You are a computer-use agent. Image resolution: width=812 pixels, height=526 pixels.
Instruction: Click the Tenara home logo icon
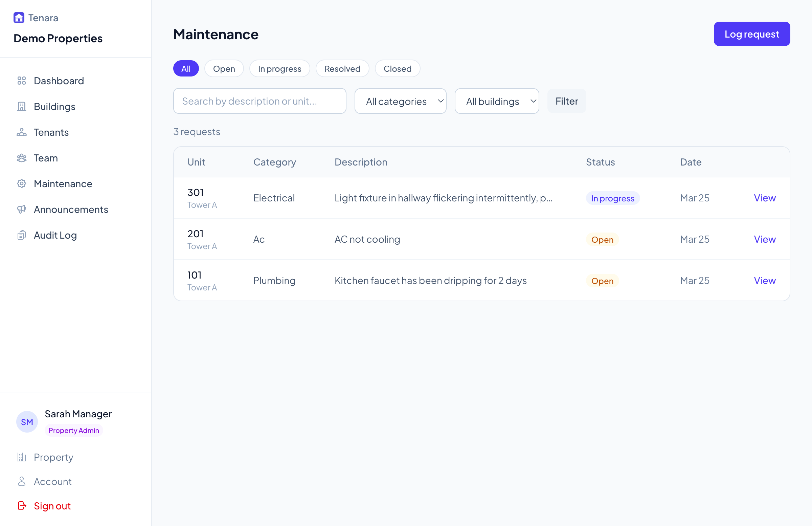19,17
